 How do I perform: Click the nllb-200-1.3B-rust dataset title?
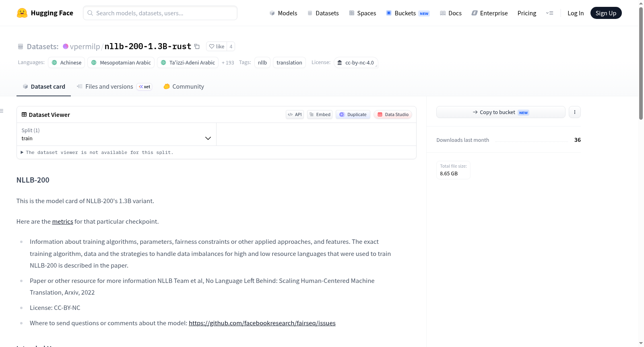(148, 46)
